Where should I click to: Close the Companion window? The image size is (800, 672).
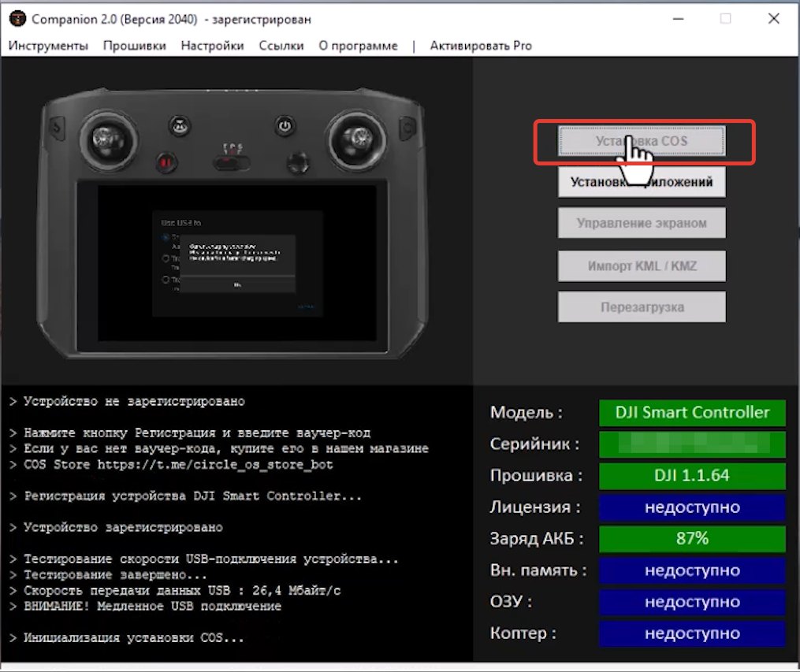pos(773,19)
